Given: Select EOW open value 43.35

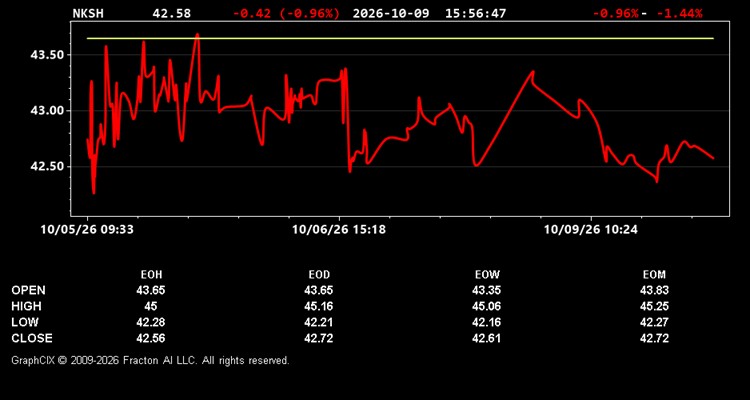Looking at the screenshot, I should [x=486, y=290].
